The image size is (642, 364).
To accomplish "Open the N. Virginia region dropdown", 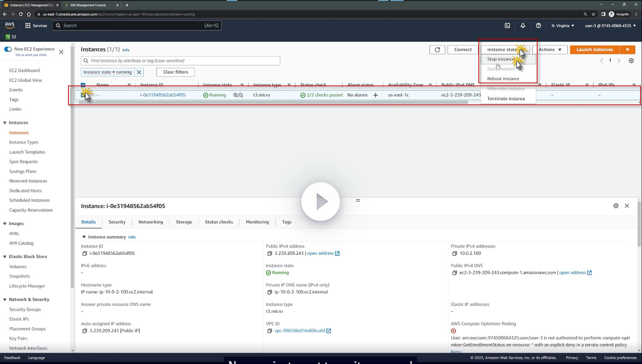I will click(x=563, y=26).
